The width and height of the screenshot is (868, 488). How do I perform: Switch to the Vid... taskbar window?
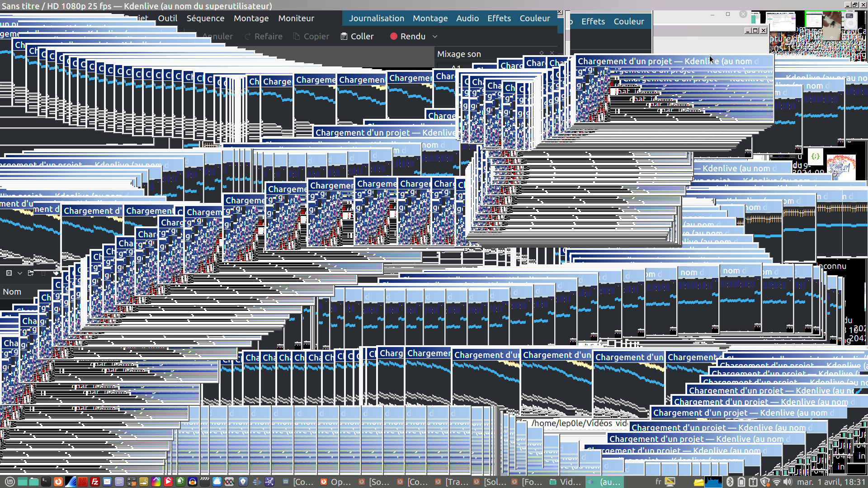[565, 482]
